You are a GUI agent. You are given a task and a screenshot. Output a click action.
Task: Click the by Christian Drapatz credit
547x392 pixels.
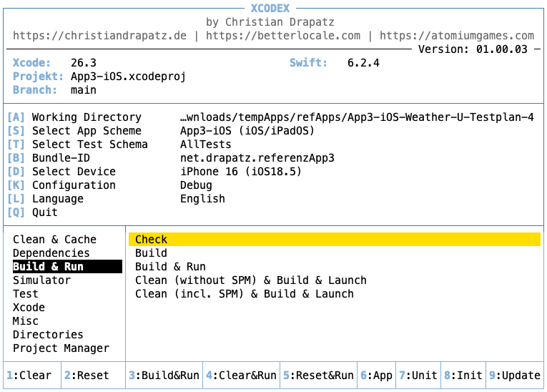click(x=270, y=22)
